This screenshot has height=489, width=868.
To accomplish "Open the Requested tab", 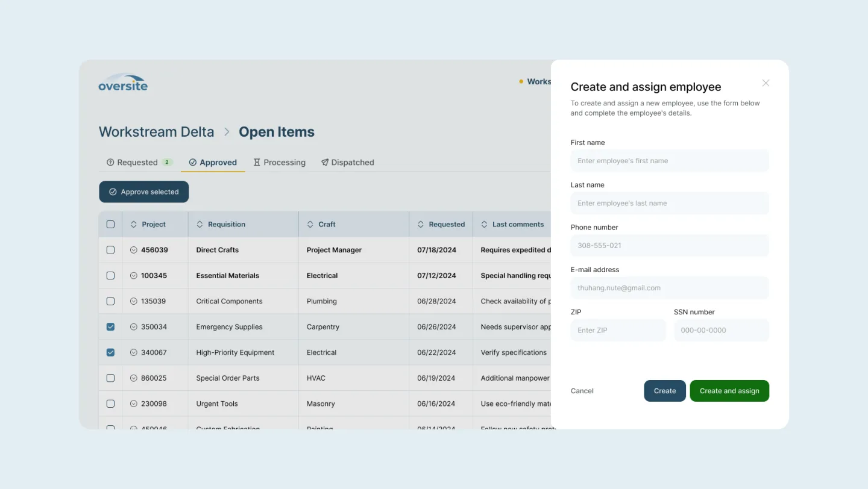I will (x=139, y=163).
